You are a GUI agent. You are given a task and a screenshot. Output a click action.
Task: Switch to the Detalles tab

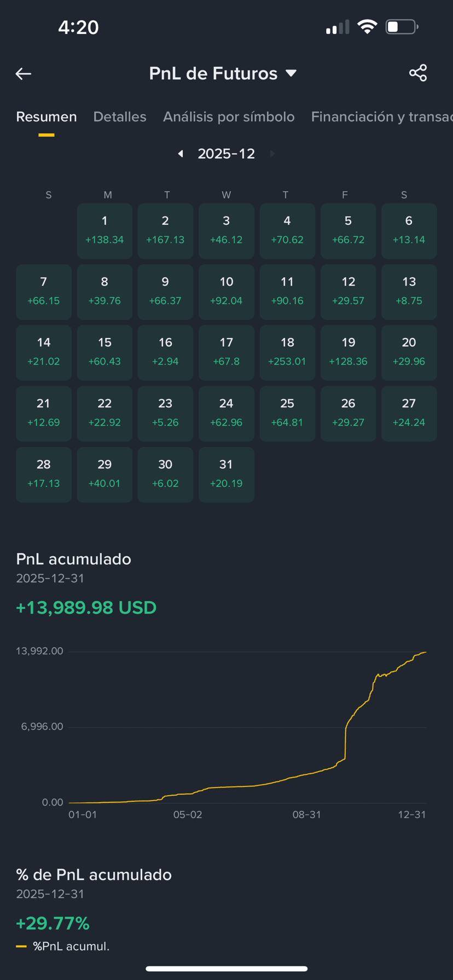tap(120, 116)
